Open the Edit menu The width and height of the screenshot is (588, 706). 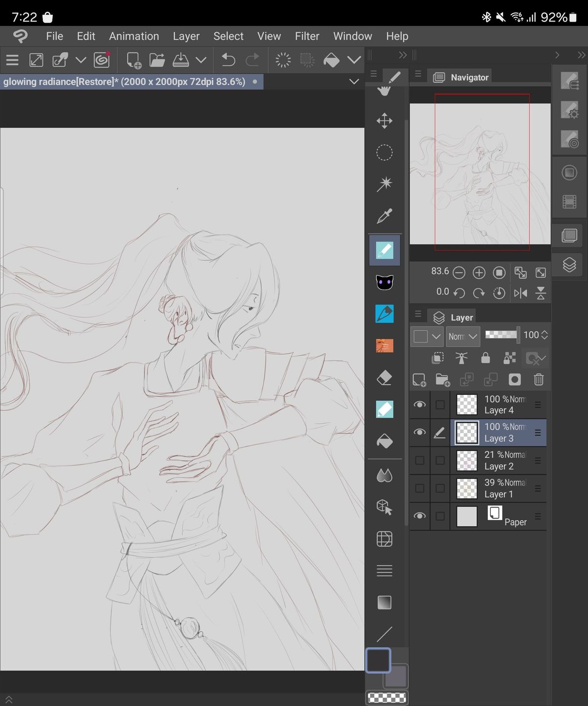tap(86, 36)
